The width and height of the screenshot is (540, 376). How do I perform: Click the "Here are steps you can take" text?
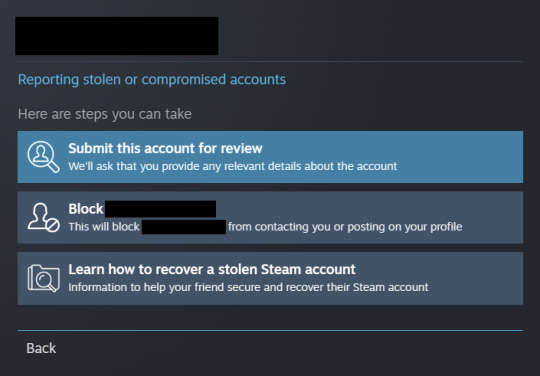pyautogui.click(x=105, y=114)
